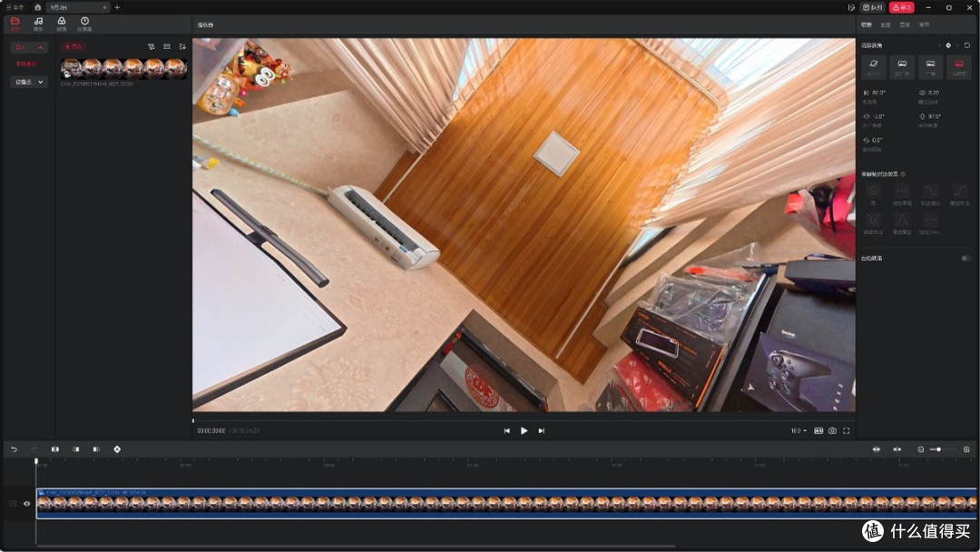Select the third wide-angle view preset
The image size is (980, 552).
point(931,67)
